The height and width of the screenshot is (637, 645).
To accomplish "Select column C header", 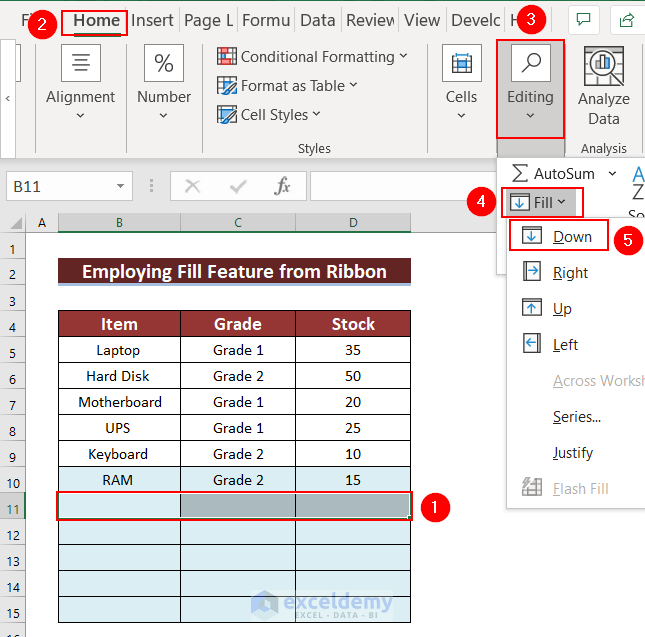I will pos(238,223).
